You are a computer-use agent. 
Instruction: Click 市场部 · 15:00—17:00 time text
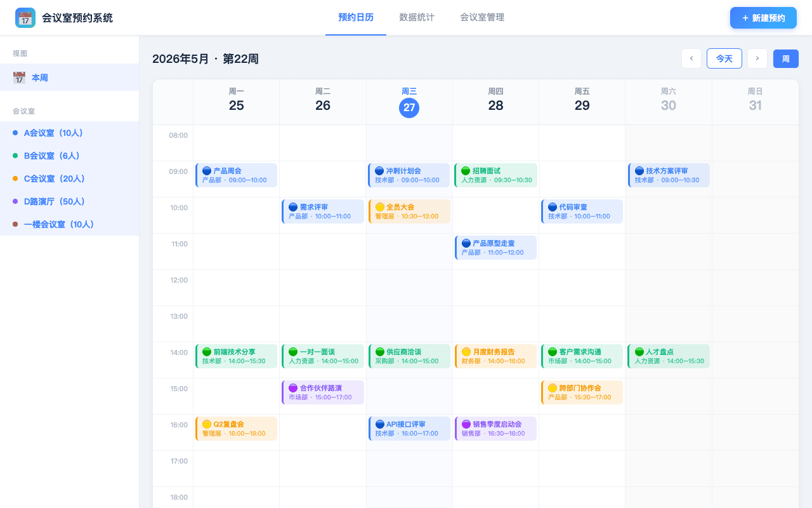[x=320, y=398]
